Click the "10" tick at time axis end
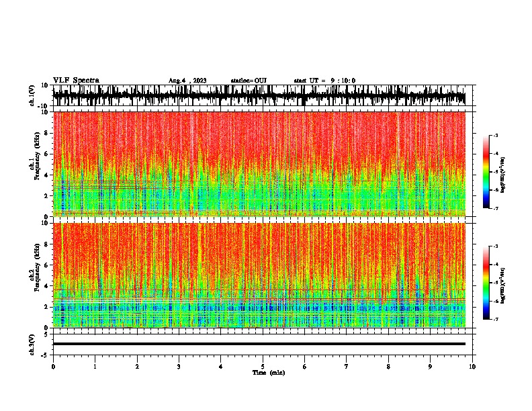Image resolution: width=532 pixels, height=411 pixels. coord(472,367)
